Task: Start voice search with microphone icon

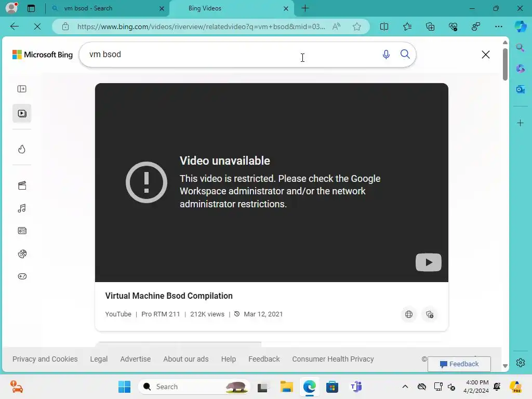Action: pyautogui.click(x=386, y=54)
